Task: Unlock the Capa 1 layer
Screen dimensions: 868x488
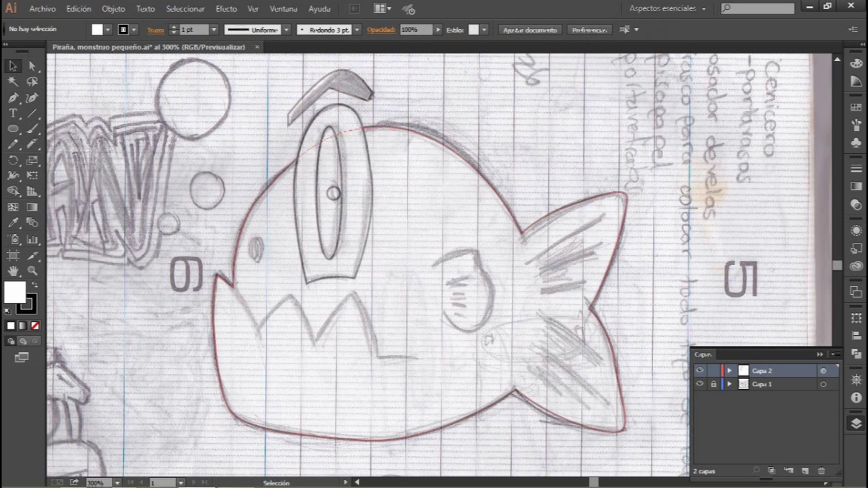Action: pos(713,384)
